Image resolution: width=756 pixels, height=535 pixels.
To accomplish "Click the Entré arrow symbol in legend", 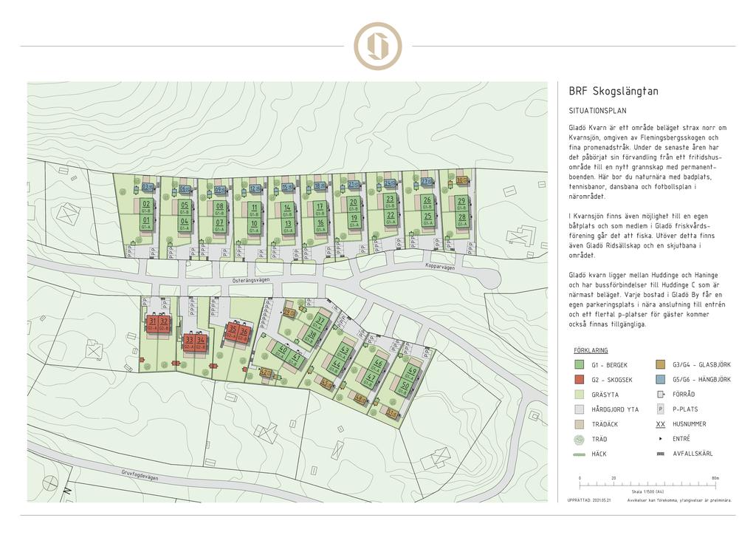I will tap(661, 439).
